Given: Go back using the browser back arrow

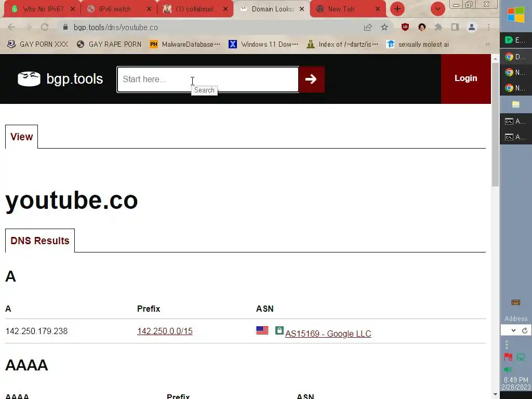Looking at the screenshot, I should (x=11, y=27).
